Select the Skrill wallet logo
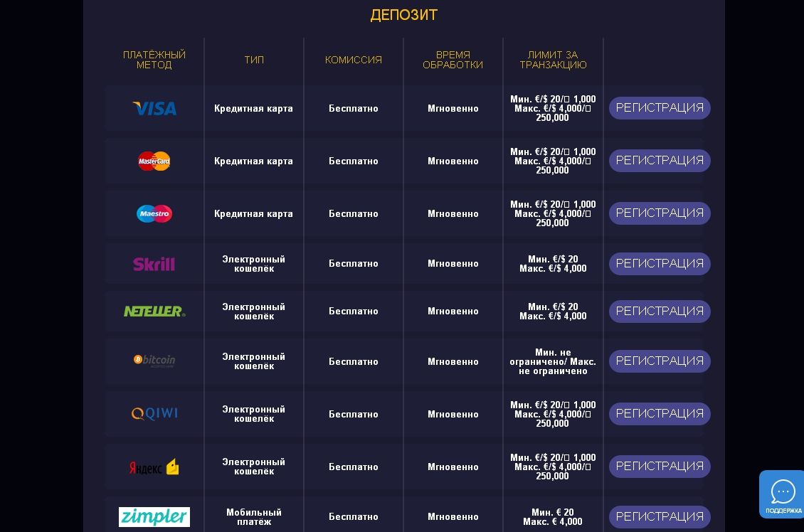 click(154, 264)
